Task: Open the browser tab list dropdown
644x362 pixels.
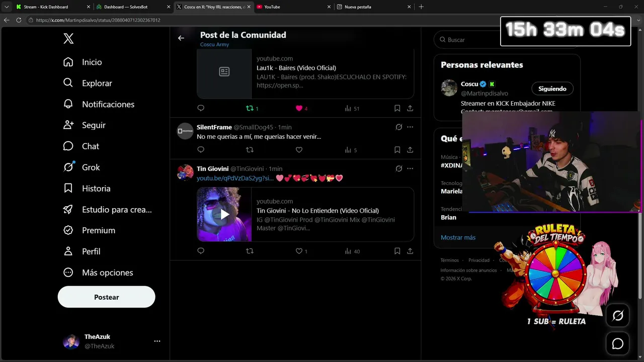Action: click(x=7, y=7)
